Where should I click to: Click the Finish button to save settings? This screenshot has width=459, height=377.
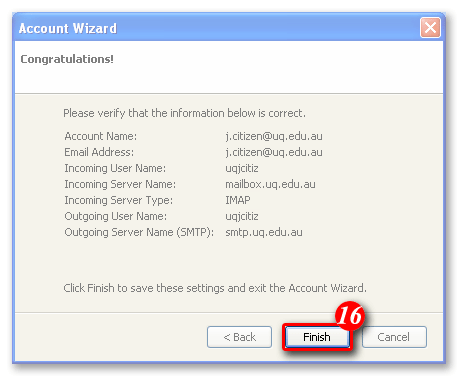tap(317, 337)
